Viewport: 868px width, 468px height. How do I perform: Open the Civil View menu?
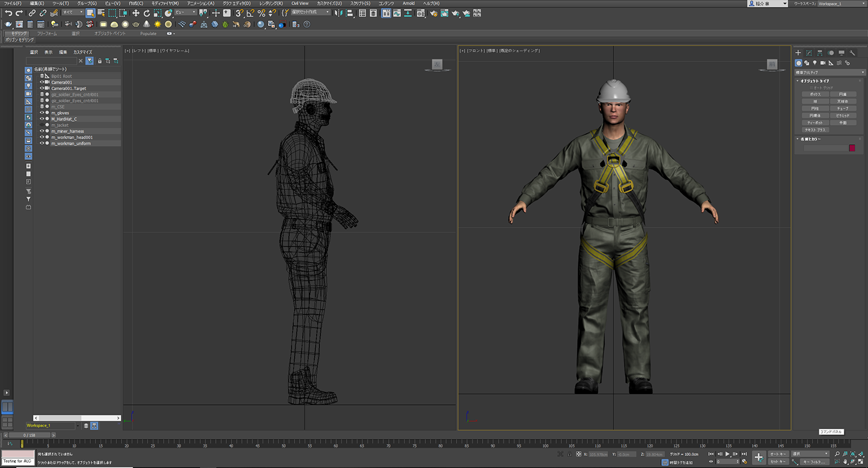pyautogui.click(x=300, y=3)
